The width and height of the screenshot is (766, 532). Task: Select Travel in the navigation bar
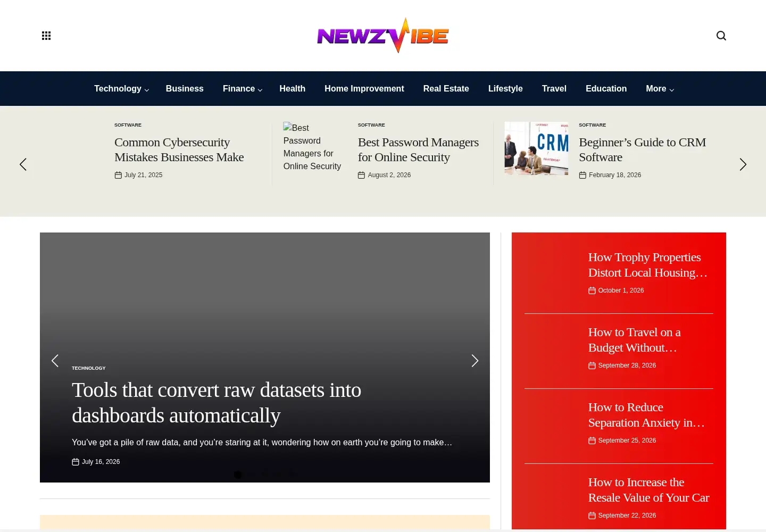[554, 89]
